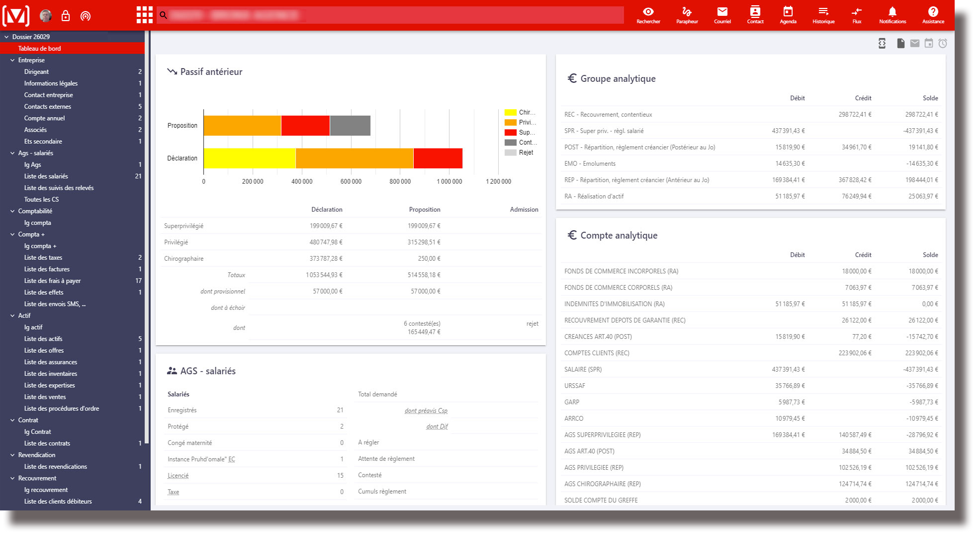This screenshot has width=980, height=540.
Task: Click the Licencié label link
Action: (178, 476)
